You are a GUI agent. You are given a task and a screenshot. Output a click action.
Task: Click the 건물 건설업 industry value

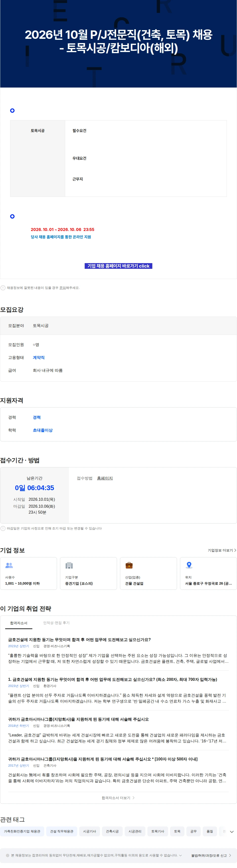click(134, 583)
